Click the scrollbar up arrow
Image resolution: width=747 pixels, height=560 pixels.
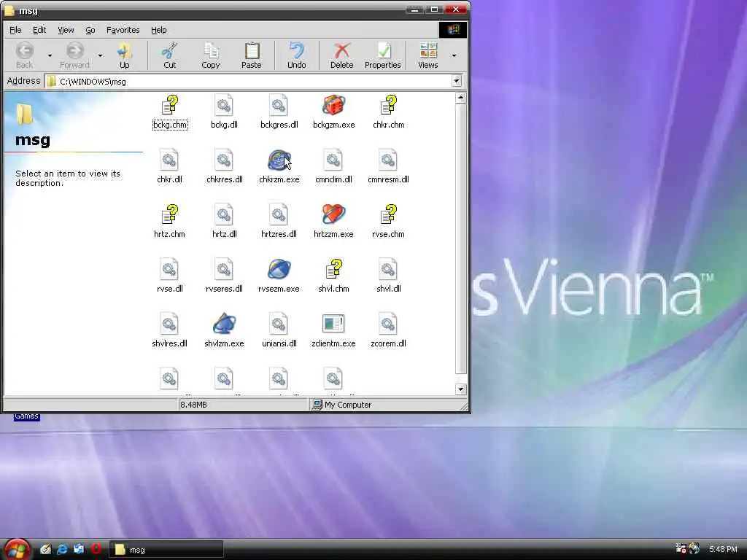[x=460, y=98]
